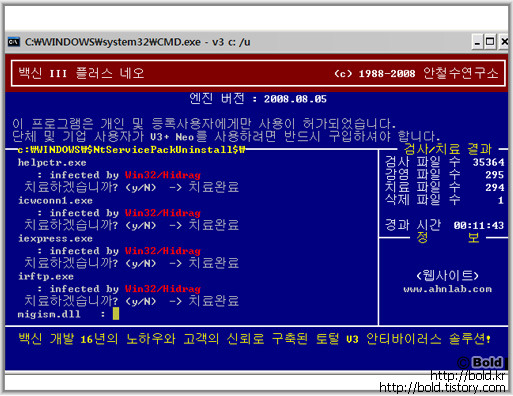Click the yellow V3 slogan line at bottom
Viewport: 513px width, 396px height.
pyautogui.click(x=255, y=339)
